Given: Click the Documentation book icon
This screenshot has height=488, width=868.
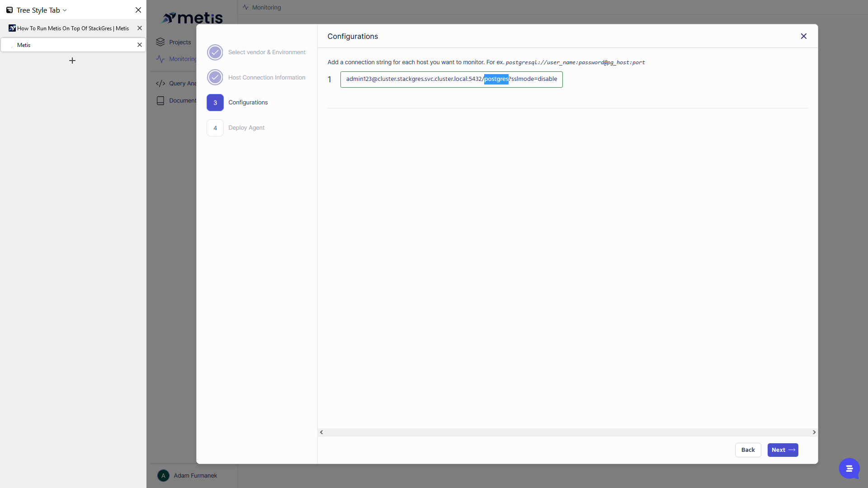Looking at the screenshot, I should tap(160, 101).
